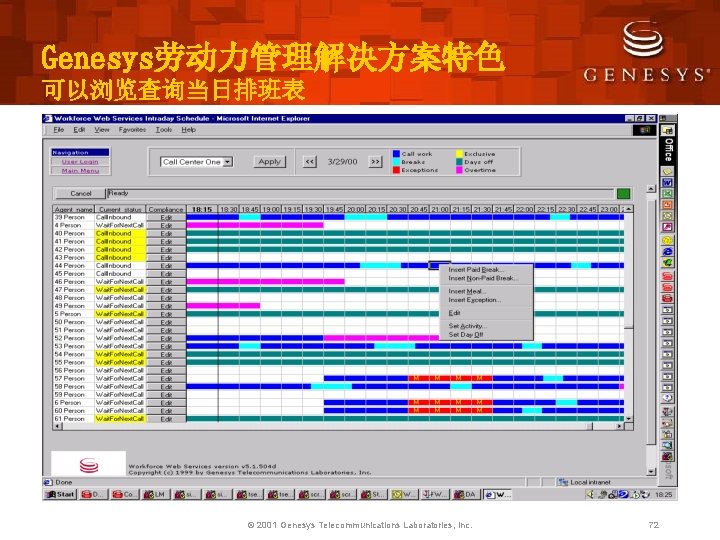The height and width of the screenshot is (540, 720).
Task: Follow the Main Menu link
Action: tap(80, 171)
